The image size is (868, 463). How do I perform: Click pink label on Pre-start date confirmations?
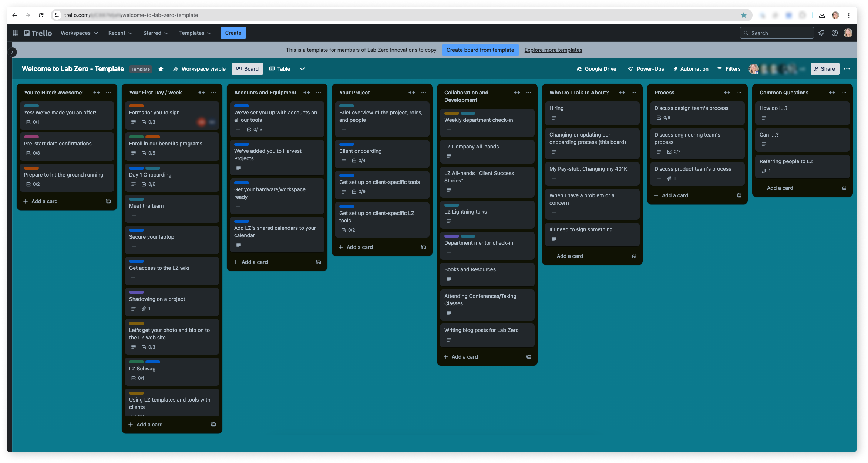31,137
